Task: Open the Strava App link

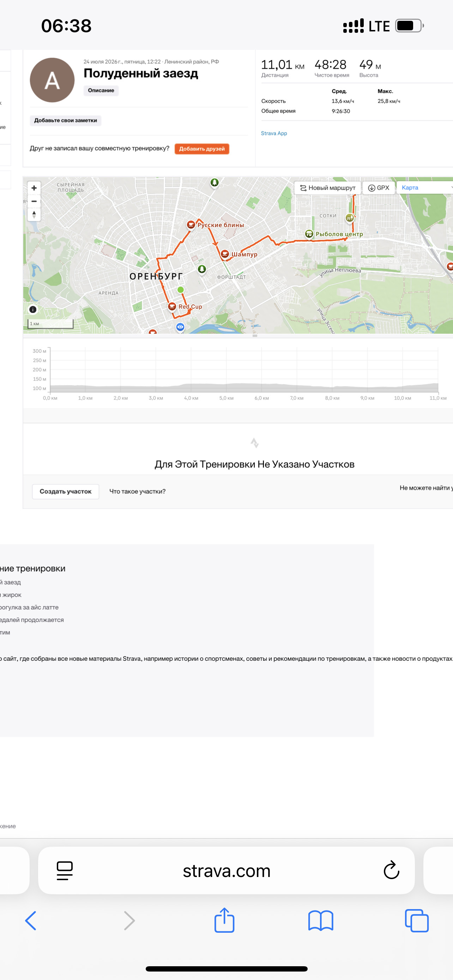Action: point(274,133)
